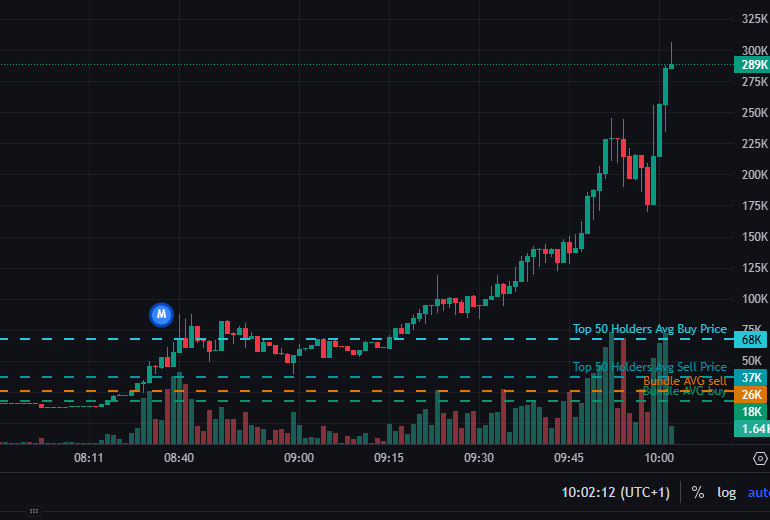The width and height of the screenshot is (770, 520).
Task: Toggle auto scale mode
Action: [x=759, y=493]
